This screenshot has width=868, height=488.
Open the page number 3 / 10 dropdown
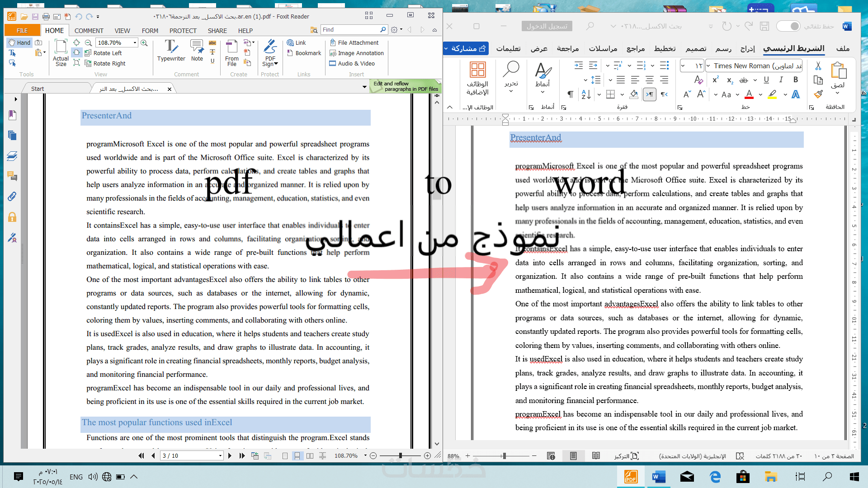(220, 456)
